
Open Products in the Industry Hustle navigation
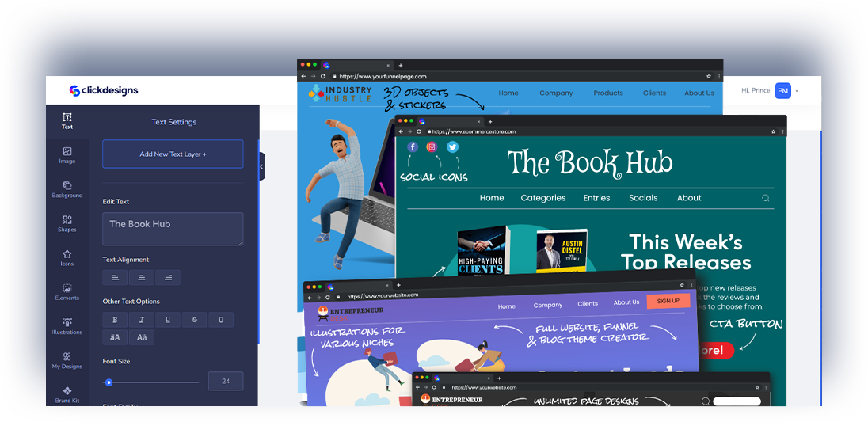(608, 93)
